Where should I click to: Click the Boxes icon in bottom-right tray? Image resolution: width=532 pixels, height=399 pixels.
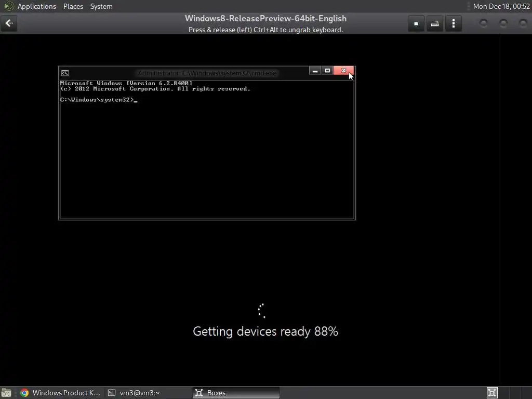tap(492, 393)
